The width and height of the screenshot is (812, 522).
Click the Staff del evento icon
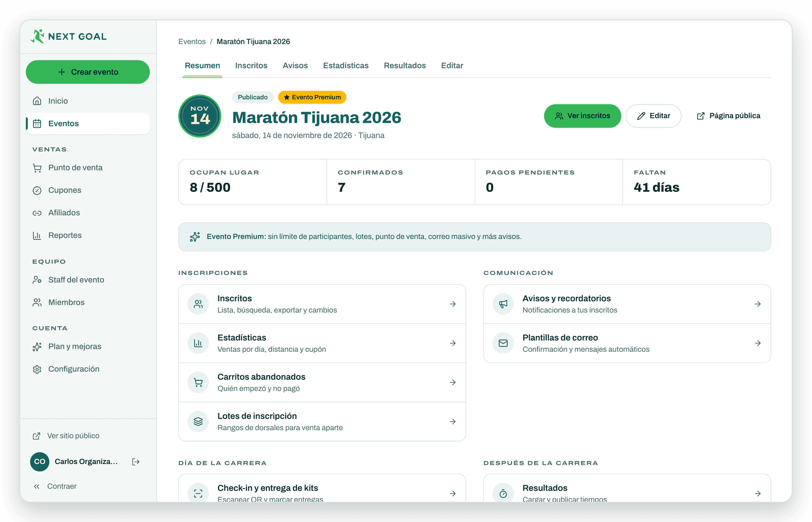37,280
